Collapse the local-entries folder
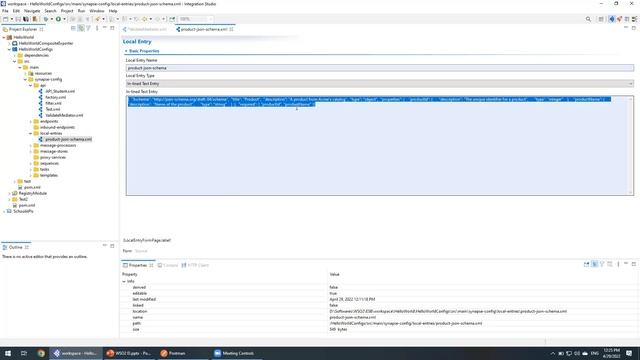The image size is (640, 360). click(x=31, y=133)
